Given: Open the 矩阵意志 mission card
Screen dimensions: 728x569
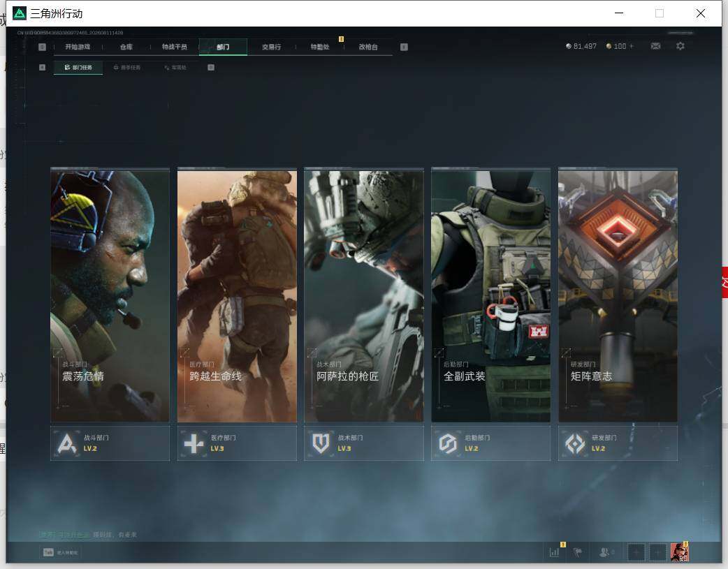Looking at the screenshot, I should click(x=618, y=295).
